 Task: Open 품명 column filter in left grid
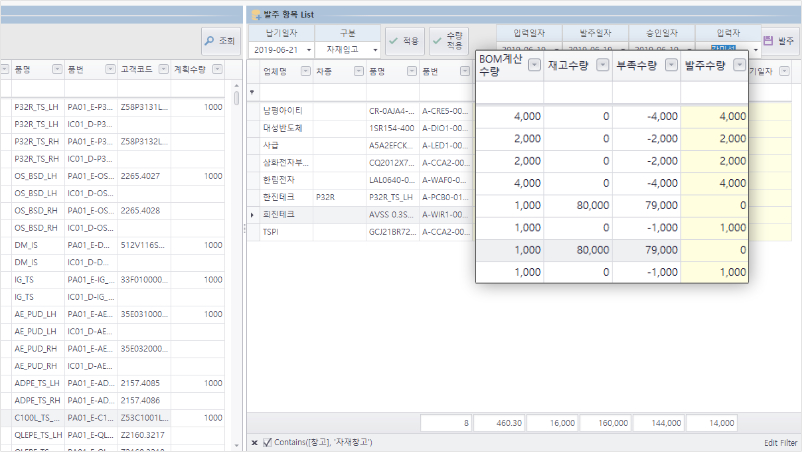(57, 69)
